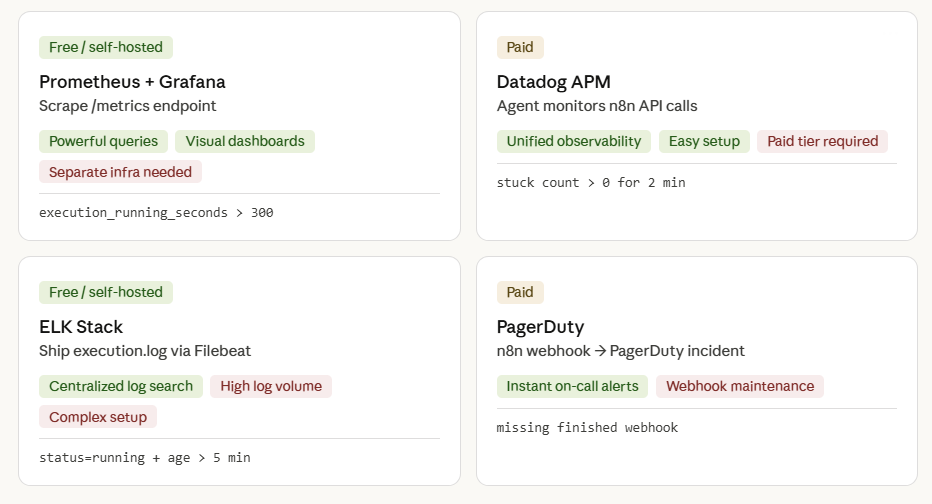Click the 'Webhook maintenance' tag
Image resolution: width=932 pixels, height=504 pixels.
click(740, 386)
